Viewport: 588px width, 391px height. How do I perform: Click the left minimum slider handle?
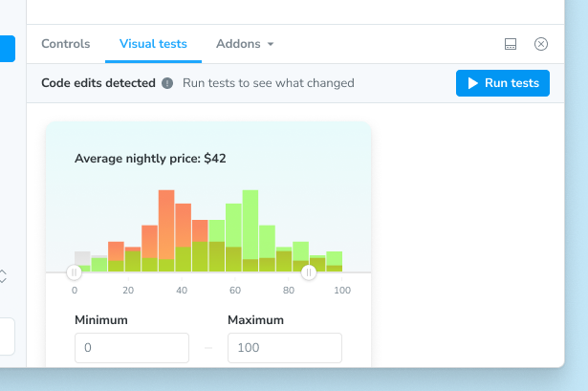tap(74, 272)
